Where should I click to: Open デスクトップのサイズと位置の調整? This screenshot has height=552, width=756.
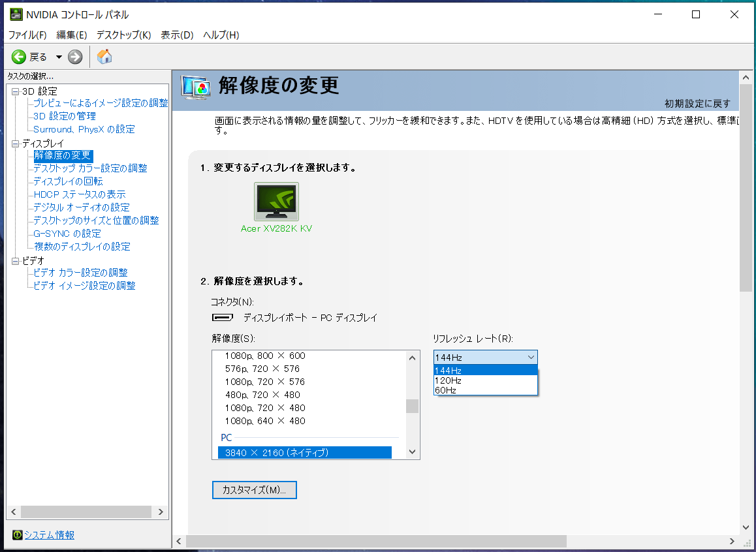96,220
